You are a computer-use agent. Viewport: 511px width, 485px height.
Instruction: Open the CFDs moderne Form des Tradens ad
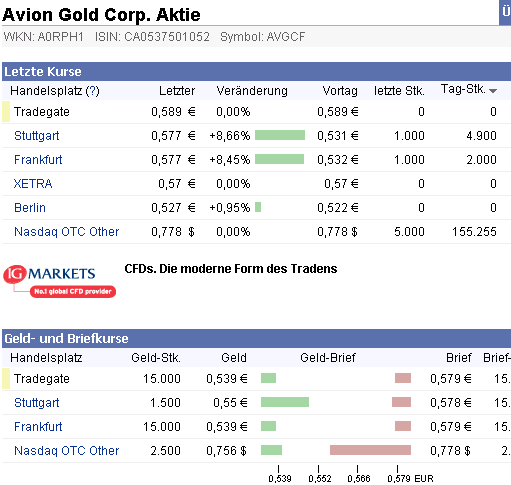pyautogui.click(x=231, y=269)
